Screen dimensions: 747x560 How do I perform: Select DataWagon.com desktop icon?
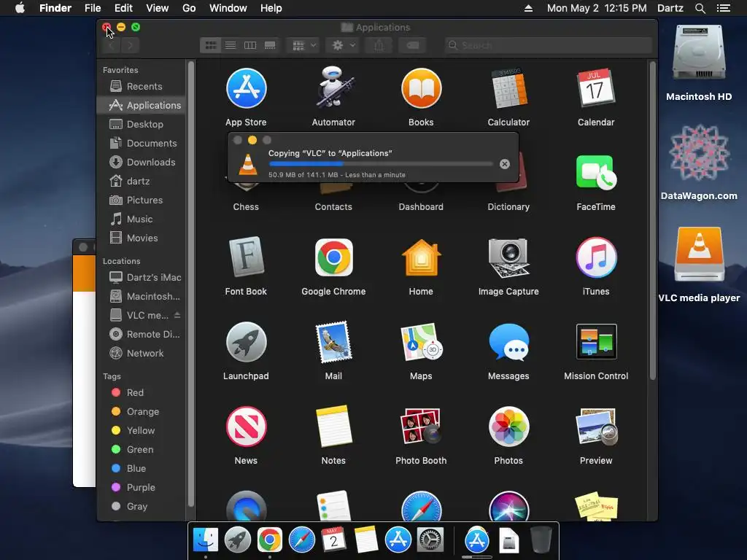pyautogui.click(x=698, y=152)
